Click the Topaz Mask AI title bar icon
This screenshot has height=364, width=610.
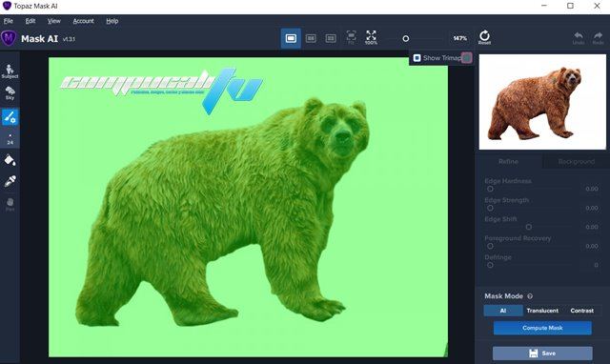7,6
